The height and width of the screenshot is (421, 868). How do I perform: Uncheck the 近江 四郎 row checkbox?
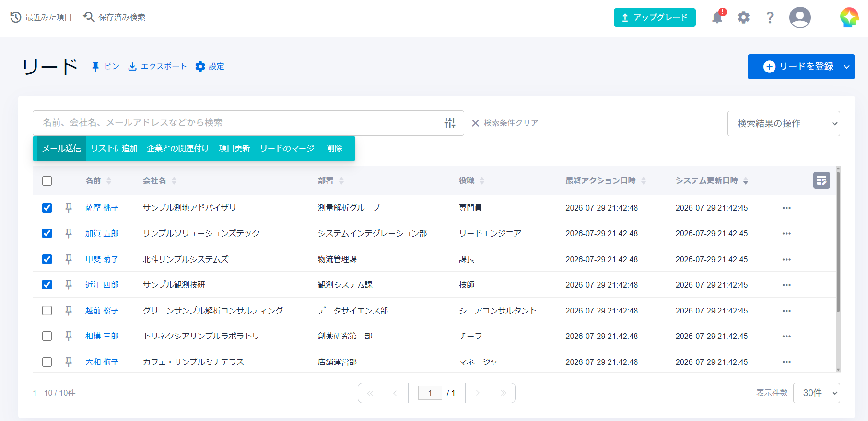[x=47, y=285]
